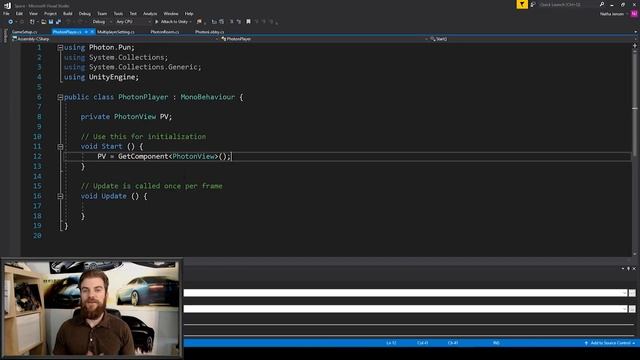Click the Save file icon

coord(51,22)
